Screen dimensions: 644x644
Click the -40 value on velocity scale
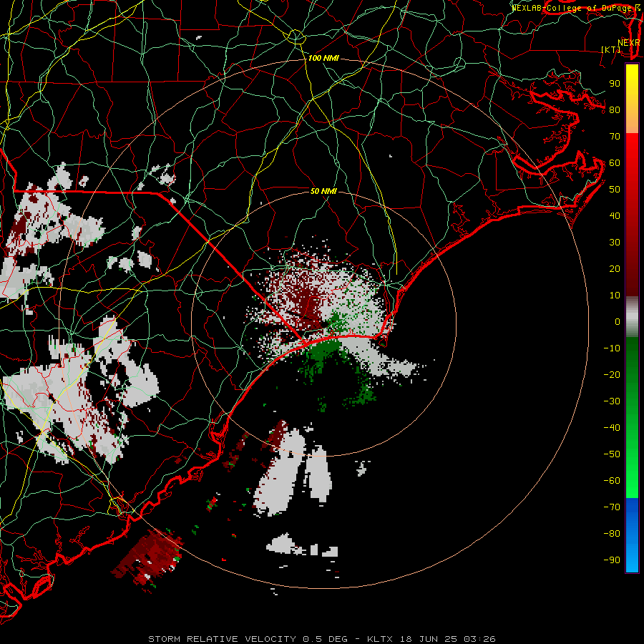point(612,428)
